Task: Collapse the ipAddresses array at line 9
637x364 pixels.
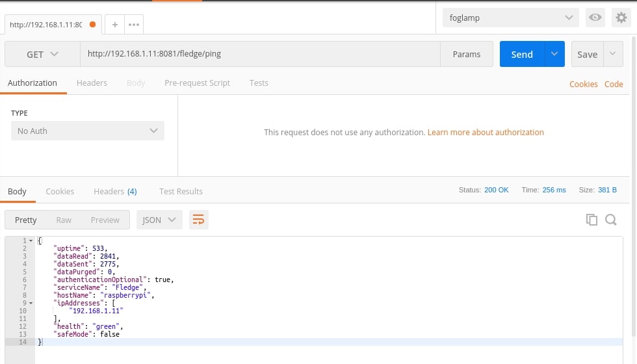Action: 31,303
